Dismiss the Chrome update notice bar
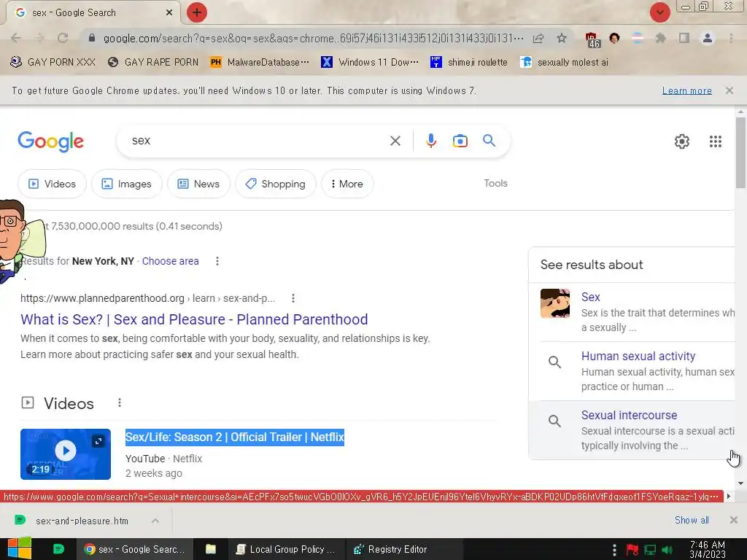 coord(729,90)
